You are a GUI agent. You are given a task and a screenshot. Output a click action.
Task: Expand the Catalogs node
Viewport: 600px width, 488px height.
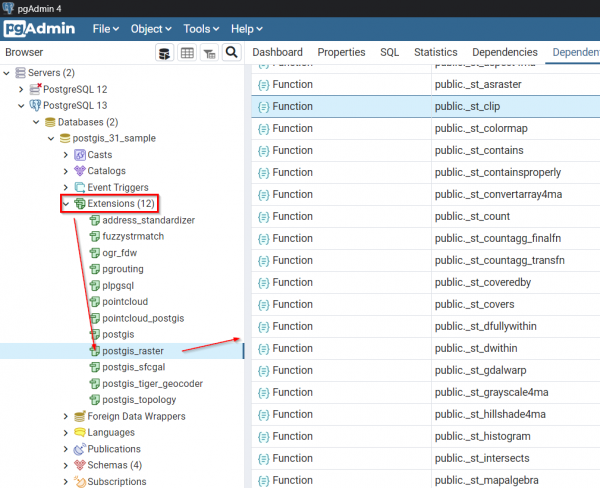click(x=66, y=171)
